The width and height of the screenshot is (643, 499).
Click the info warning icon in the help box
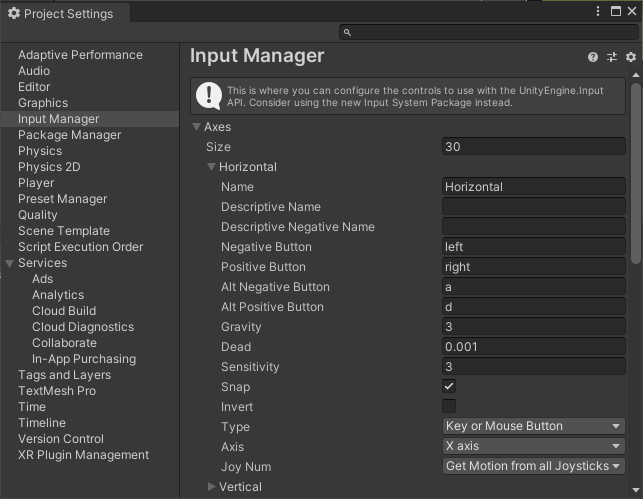coord(209,95)
